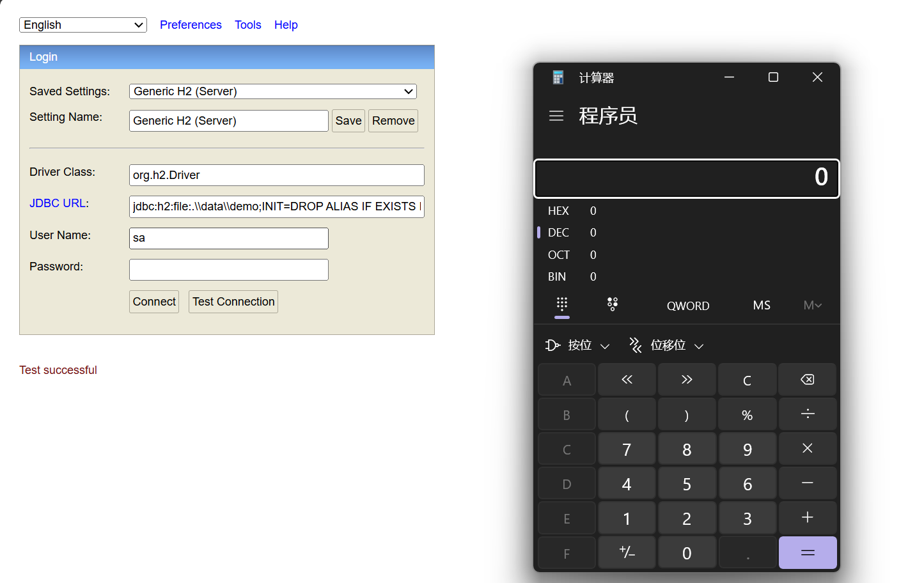Open the calculator hamburger navigation menu
This screenshot has width=924, height=583.
556,116
